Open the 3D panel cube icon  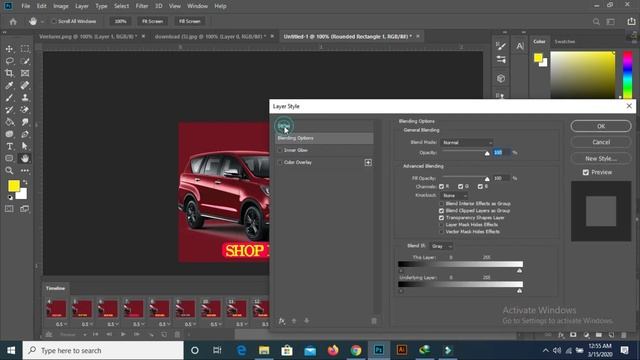click(501, 78)
